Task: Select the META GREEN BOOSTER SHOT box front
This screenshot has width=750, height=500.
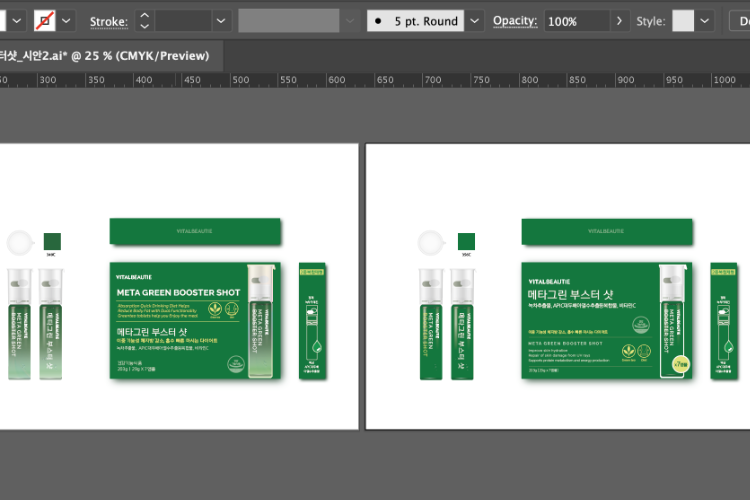Action: 195,320
